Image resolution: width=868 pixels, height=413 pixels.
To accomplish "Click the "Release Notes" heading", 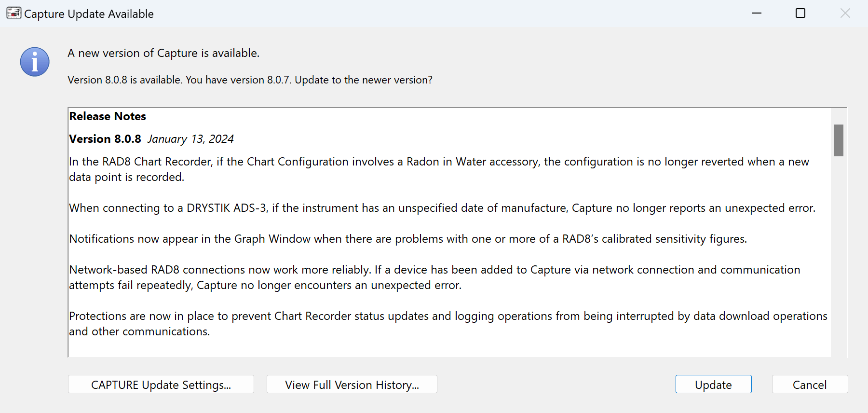I will [x=108, y=116].
